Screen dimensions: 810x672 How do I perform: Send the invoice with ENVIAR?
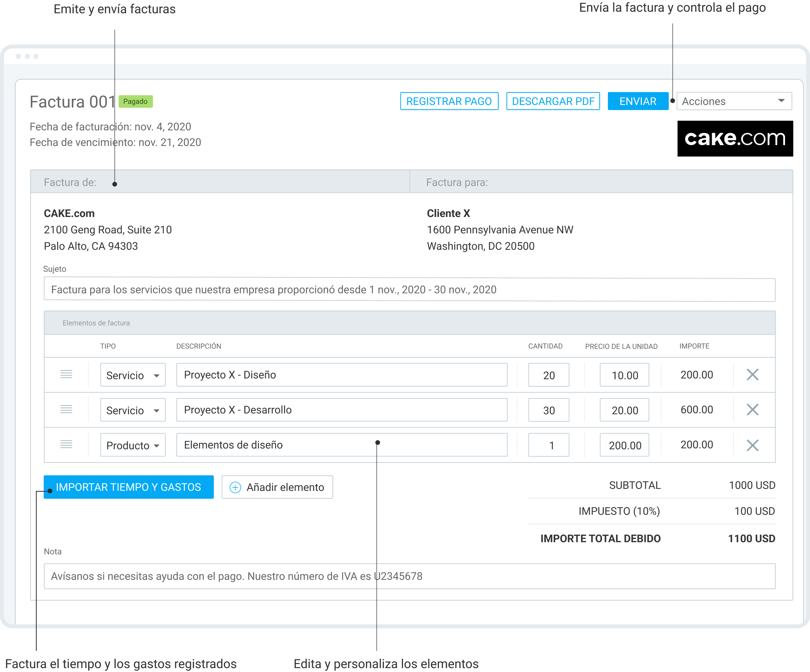pos(638,101)
